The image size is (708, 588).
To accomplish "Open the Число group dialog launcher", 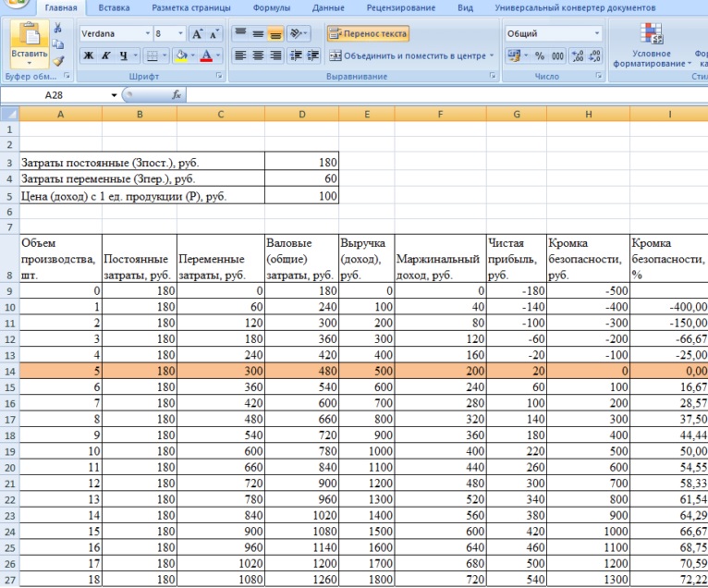I will [x=598, y=76].
